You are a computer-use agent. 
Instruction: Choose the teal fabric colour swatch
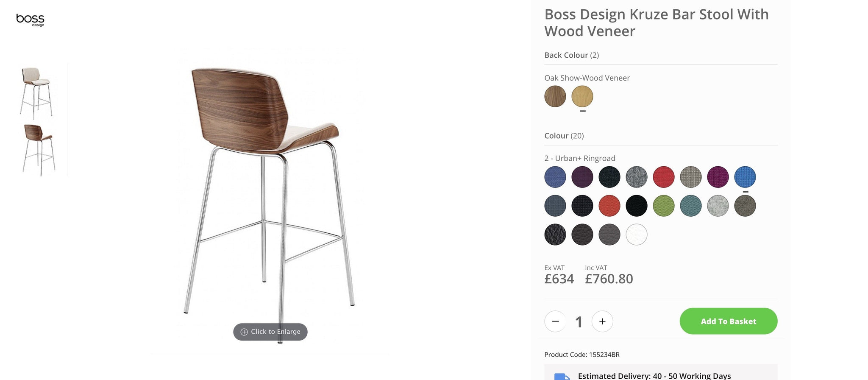click(x=691, y=206)
